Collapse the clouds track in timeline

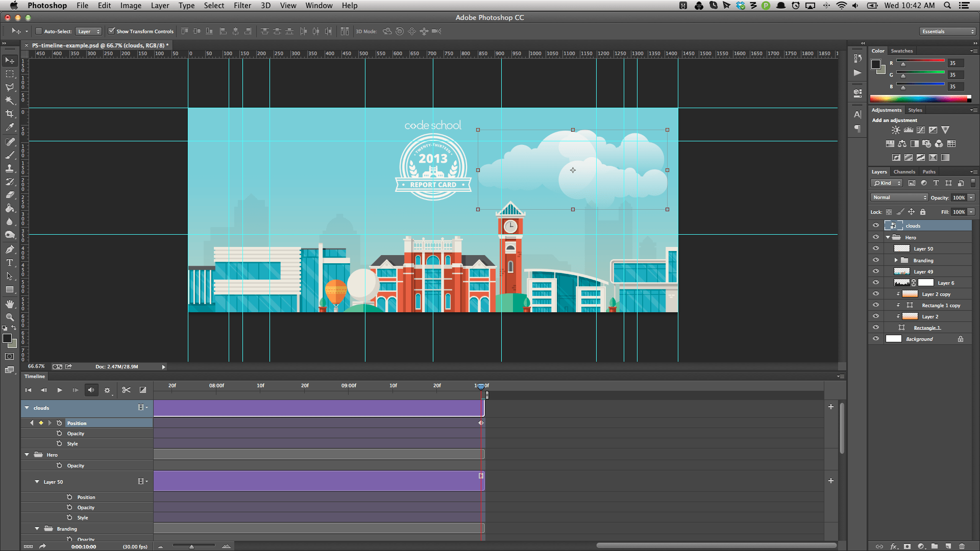(x=27, y=408)
